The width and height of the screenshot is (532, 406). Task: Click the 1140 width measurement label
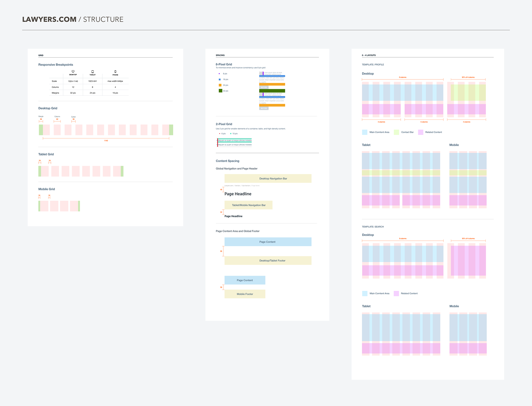[106, 141]
